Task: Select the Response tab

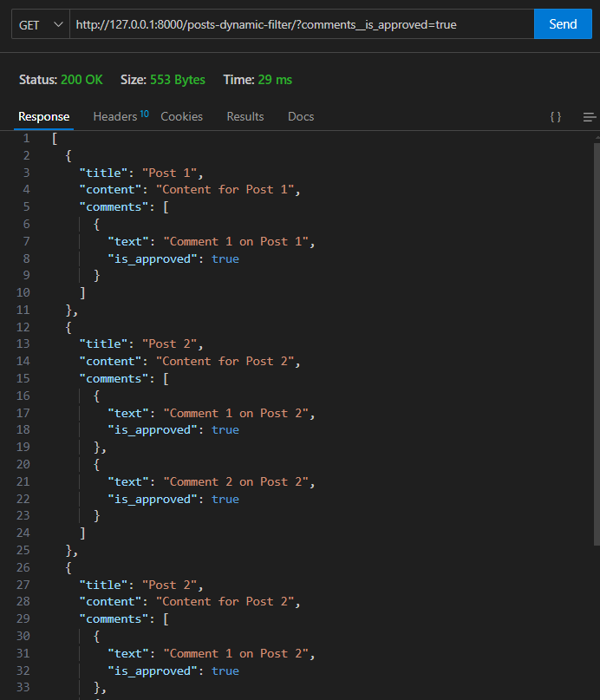Action: tap(44, 116)
